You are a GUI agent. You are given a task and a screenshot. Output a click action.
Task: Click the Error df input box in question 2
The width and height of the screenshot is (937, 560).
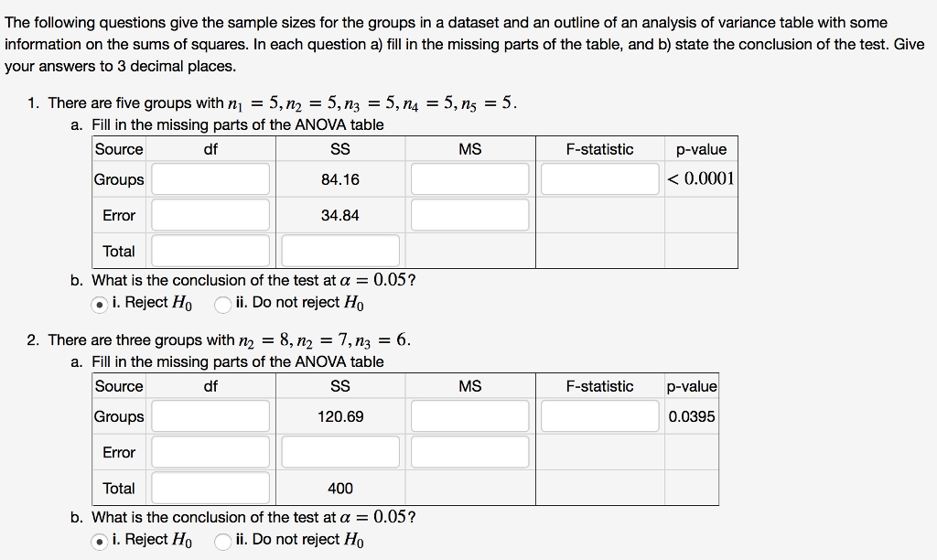pyautogui.click(x=209, y=451)
